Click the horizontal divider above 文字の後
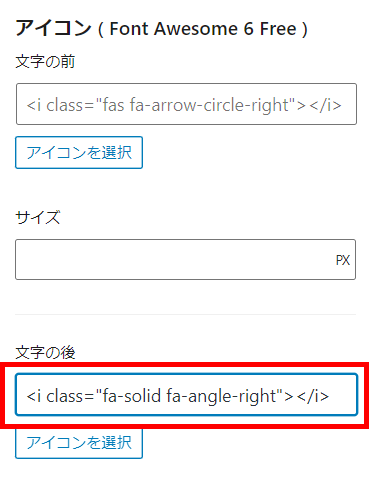The height and width of the screenshot is (490, 371). [185, 314]
